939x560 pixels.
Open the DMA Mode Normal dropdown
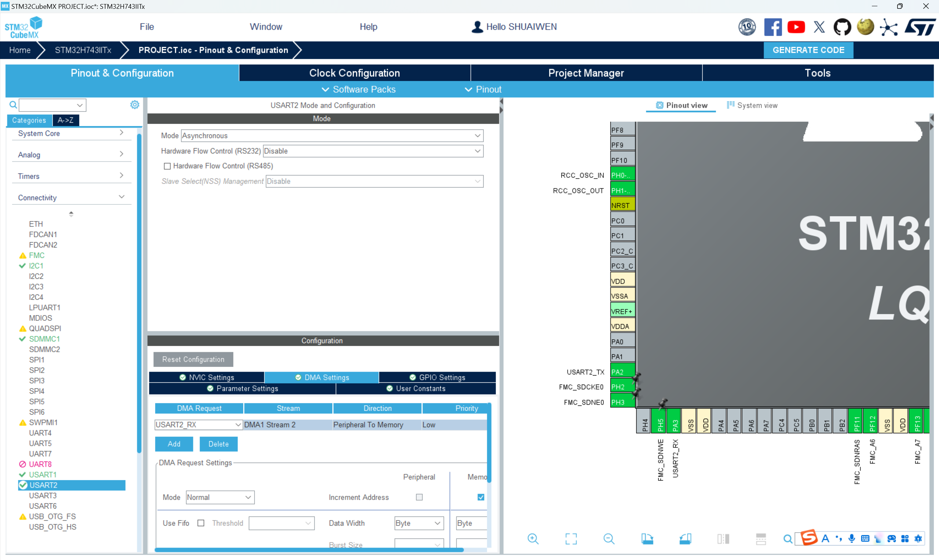click(220, 497)
